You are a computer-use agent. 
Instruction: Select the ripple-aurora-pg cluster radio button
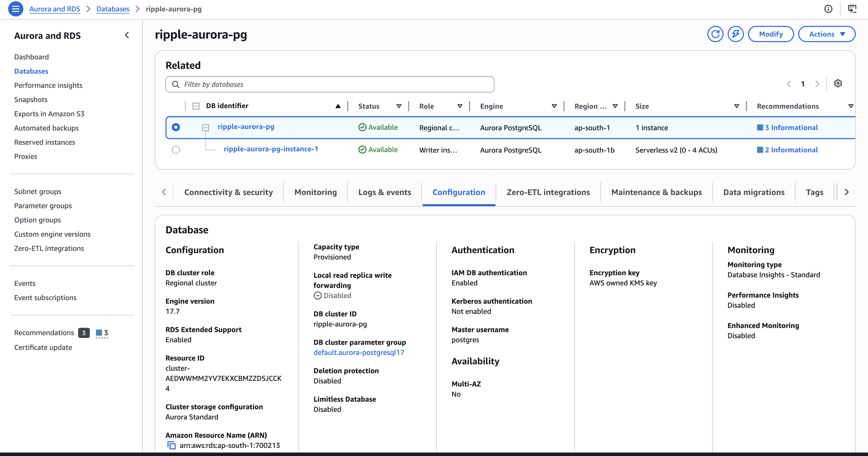pyautogui.click(x=176, y=127)
